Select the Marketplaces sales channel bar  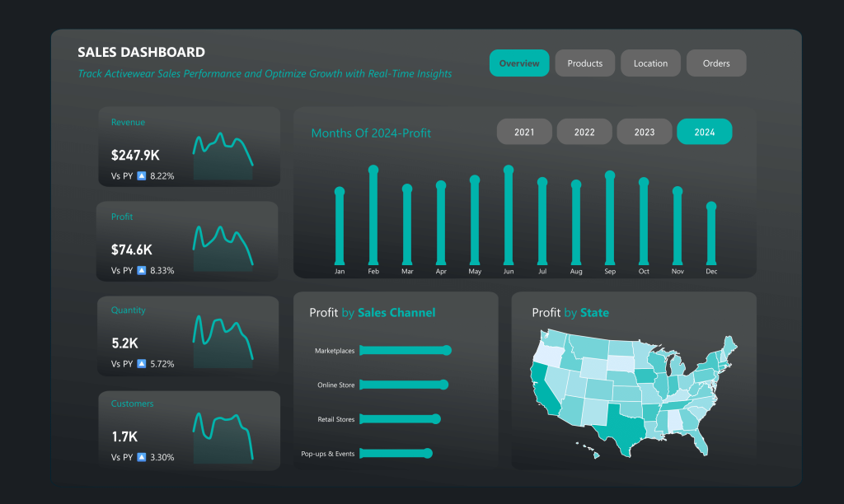coord(404,351)
